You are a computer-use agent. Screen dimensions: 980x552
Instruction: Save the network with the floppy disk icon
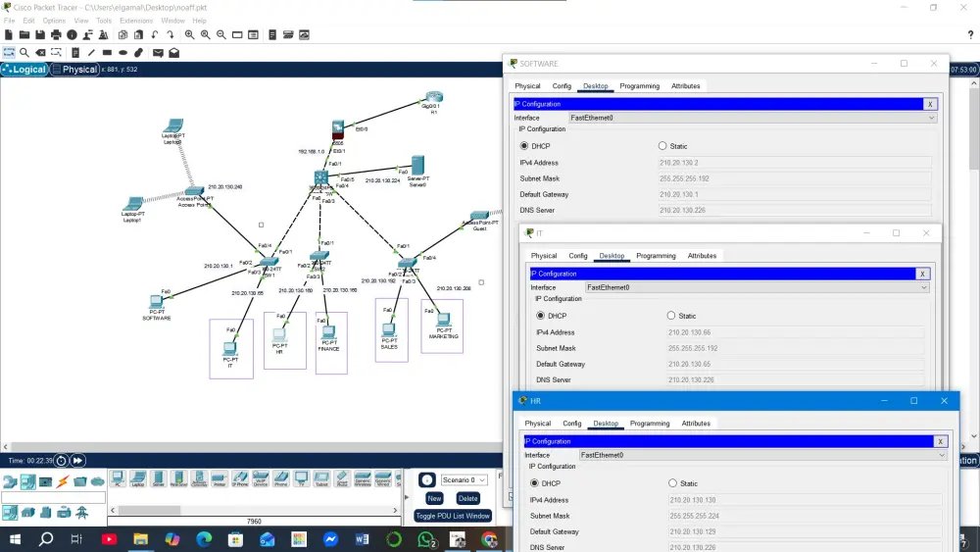click(40, 35)
